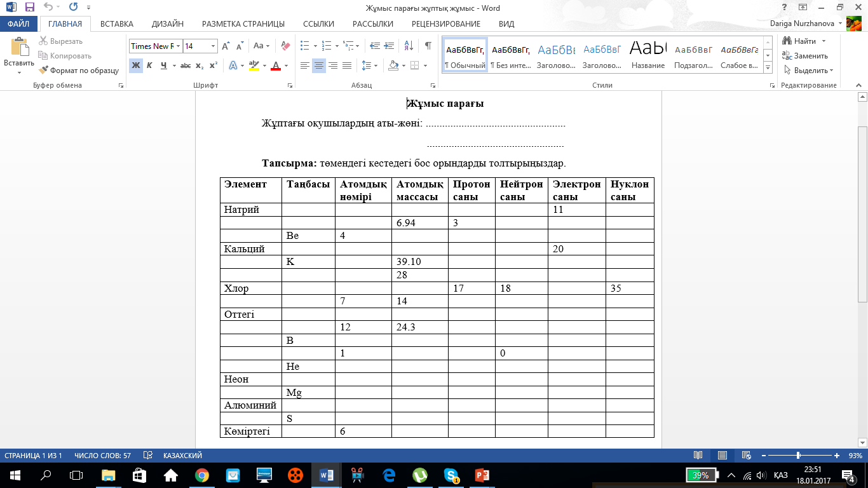Open text effects and typography
This screenshot has width=868, height=488.
pyautogui.click(x=233, y=65)
